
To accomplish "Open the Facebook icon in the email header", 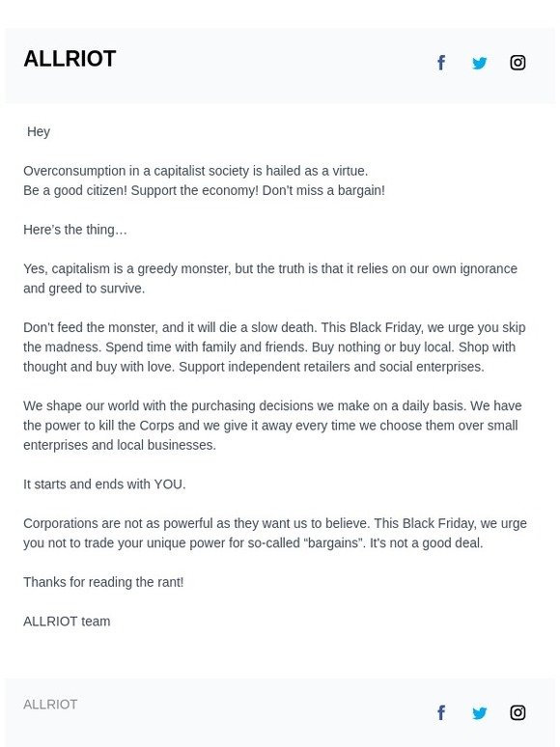I will click(x=441, y=63).
